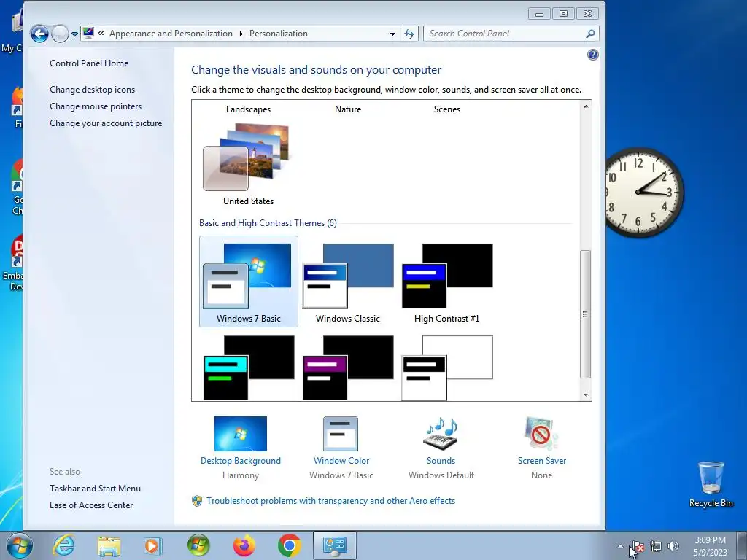The width and height of the screenshot is (747, 560).
Task: Select the High Contrast #1 theme
Action: pyautogui.click(x=447, y=281)
